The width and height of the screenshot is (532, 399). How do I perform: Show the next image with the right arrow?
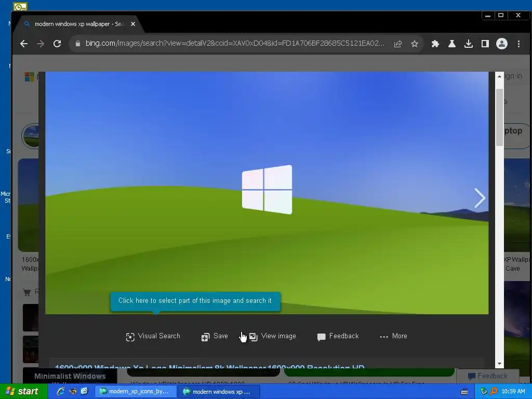coord(480,198)
